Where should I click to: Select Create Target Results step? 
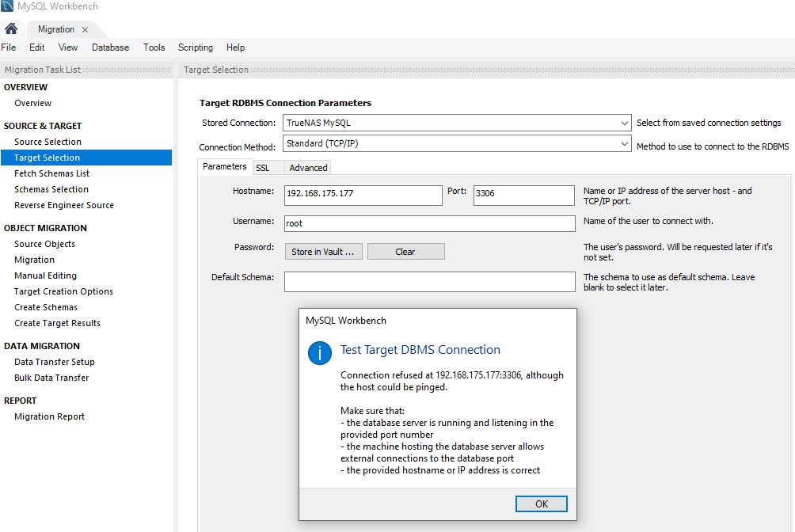click(x=57, y=323)
